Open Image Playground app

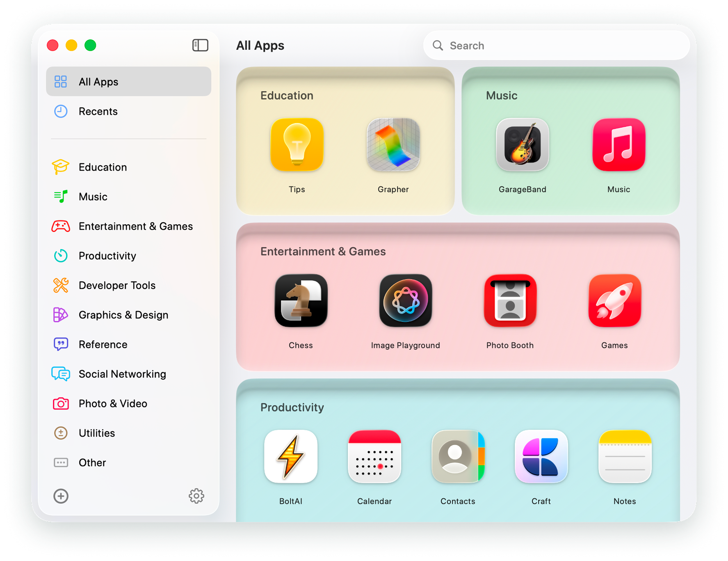[405, 301]
